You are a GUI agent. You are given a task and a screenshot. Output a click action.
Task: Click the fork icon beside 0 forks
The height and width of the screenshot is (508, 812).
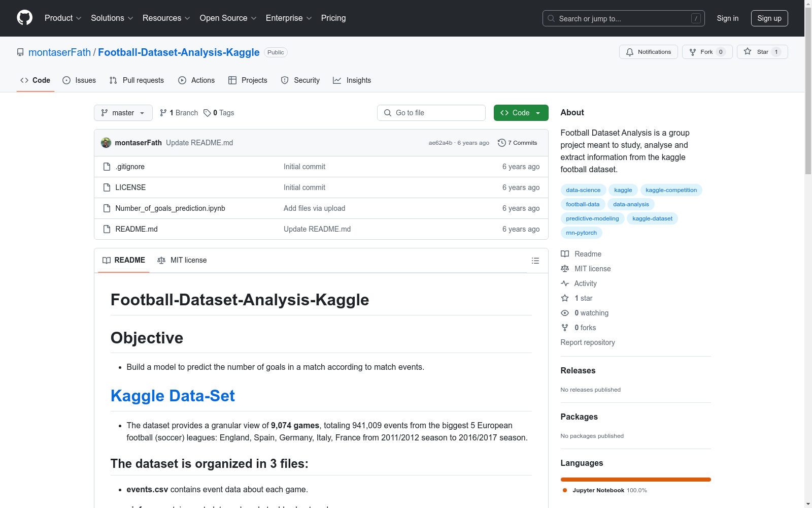(565, 328)
